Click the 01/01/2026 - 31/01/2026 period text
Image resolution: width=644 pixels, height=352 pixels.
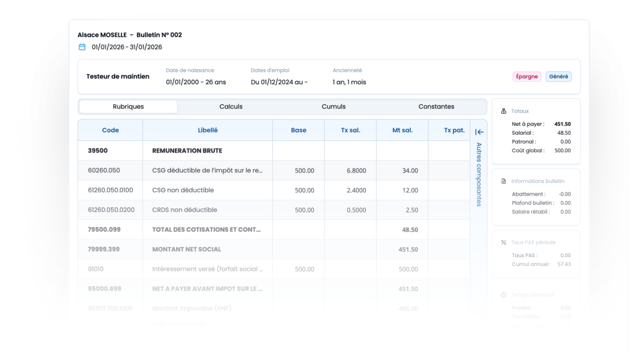tap(127, 47)
